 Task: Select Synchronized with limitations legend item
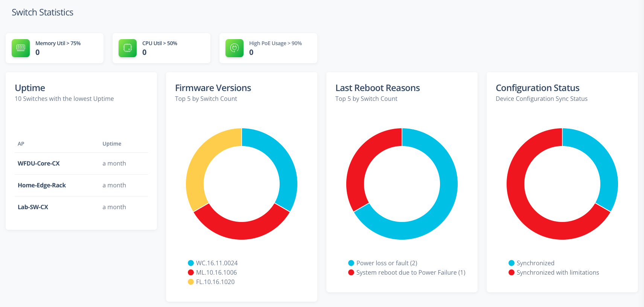[x=557, y=272]
